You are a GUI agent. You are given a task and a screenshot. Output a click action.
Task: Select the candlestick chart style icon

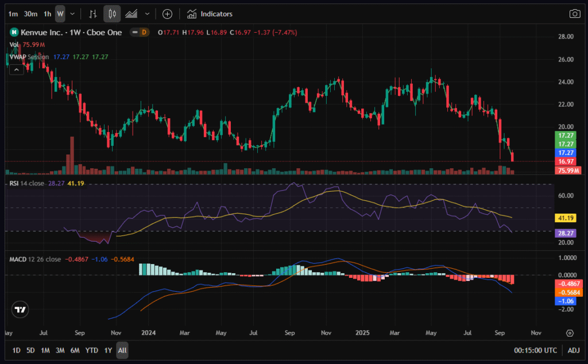[x=112, y=14]
